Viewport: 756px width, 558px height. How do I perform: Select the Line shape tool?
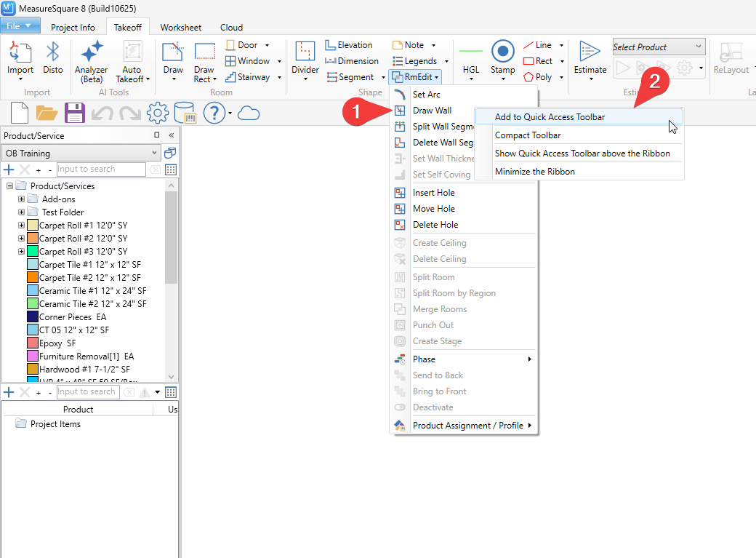[538, 45]
